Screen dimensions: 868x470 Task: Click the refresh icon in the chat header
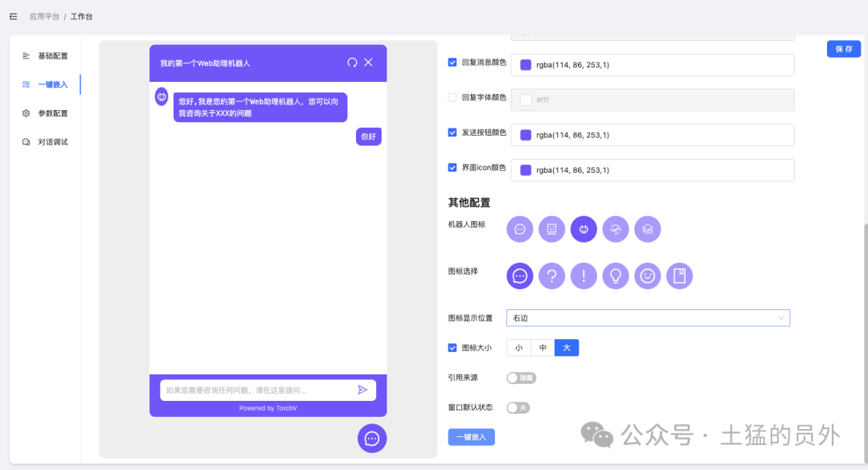click(352, 63)
